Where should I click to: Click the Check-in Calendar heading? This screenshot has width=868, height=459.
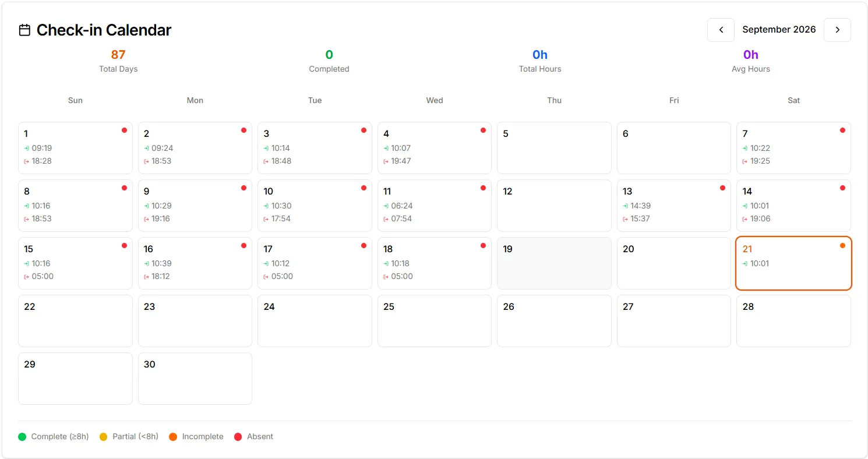tap(104, 30)
